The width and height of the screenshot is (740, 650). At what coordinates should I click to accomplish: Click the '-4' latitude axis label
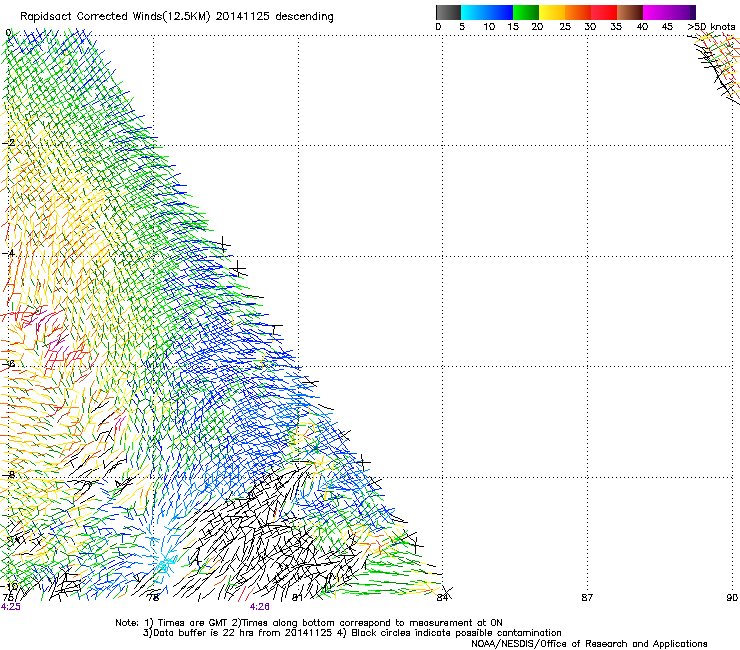point(9,253)
